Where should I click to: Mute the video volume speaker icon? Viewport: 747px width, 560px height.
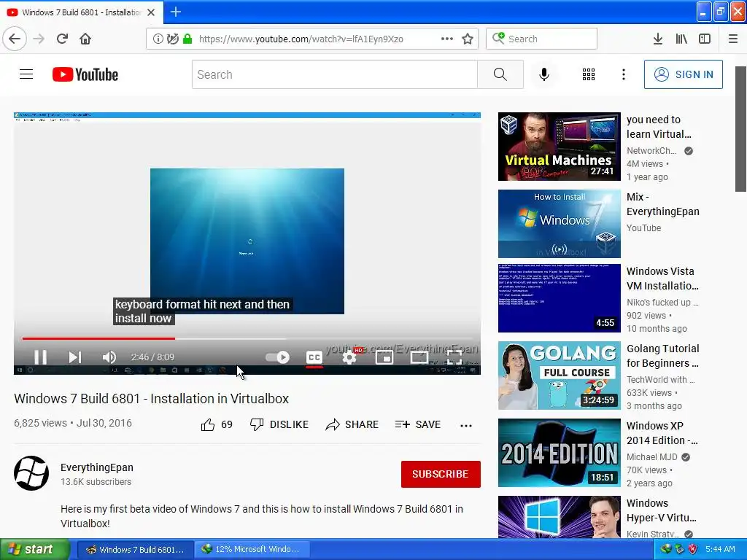point(109,357)
